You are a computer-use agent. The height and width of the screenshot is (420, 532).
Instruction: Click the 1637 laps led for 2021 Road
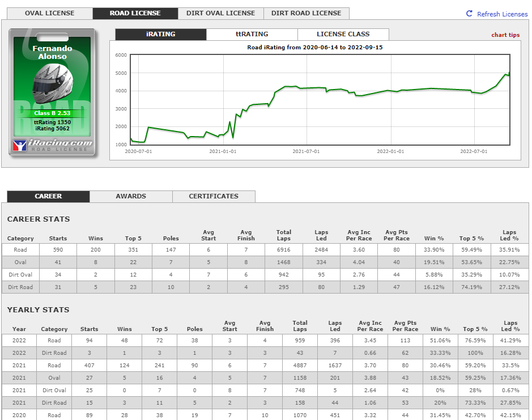[335, 366]
